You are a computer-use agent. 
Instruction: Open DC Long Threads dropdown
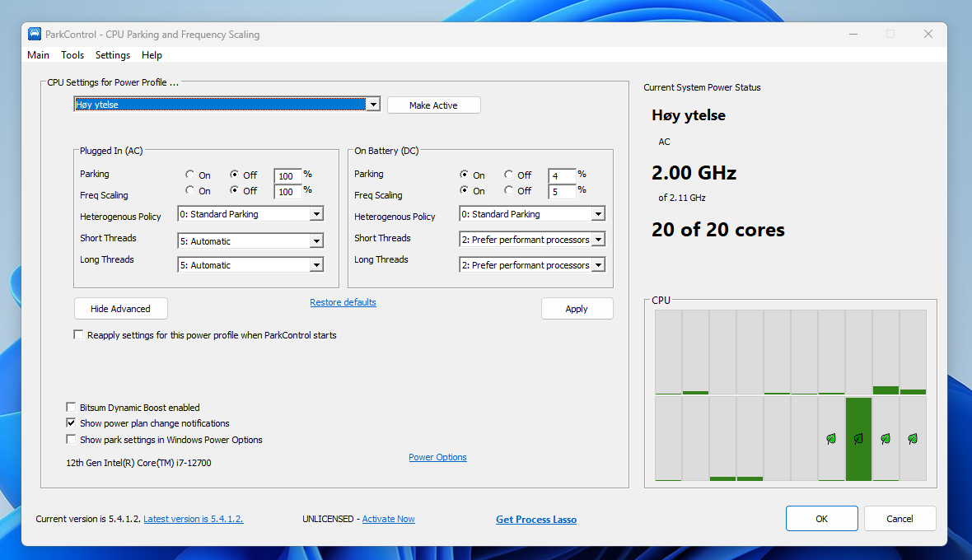pos(532,265)
